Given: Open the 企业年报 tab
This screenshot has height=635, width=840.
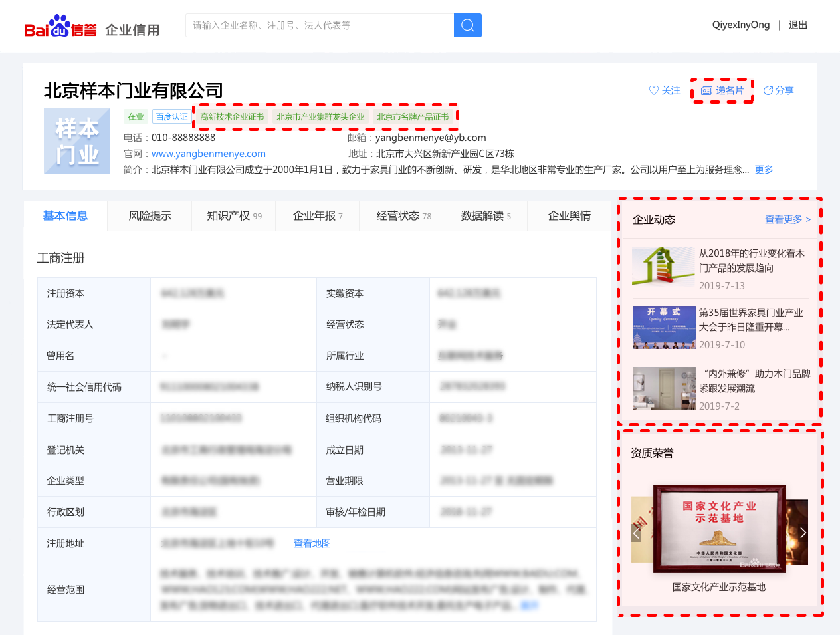Looking at the screenshot, I should coord(313,215).
